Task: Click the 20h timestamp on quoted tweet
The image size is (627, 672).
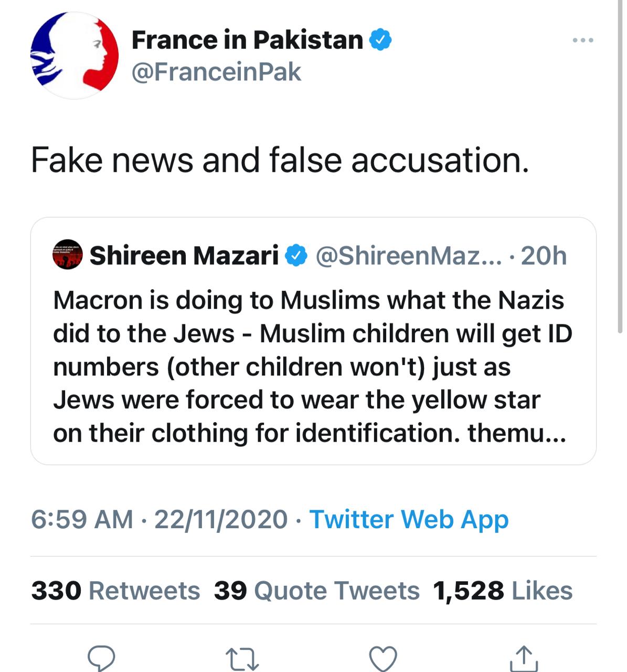Action: (x=544, y=256)
